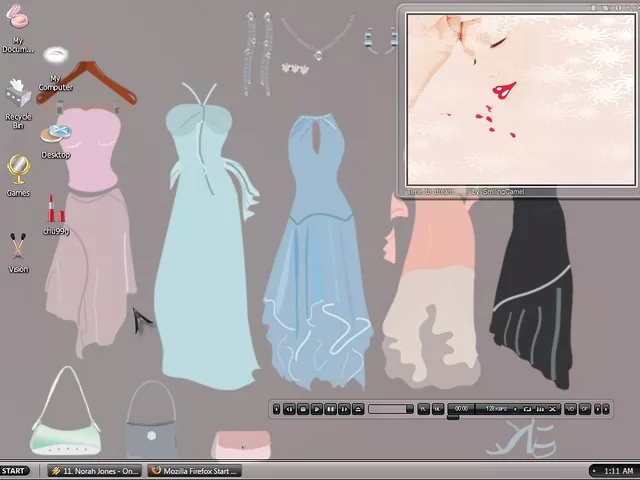Click the Start button
640x480 pixels.
pyautogui.click(x=15, y=471)
